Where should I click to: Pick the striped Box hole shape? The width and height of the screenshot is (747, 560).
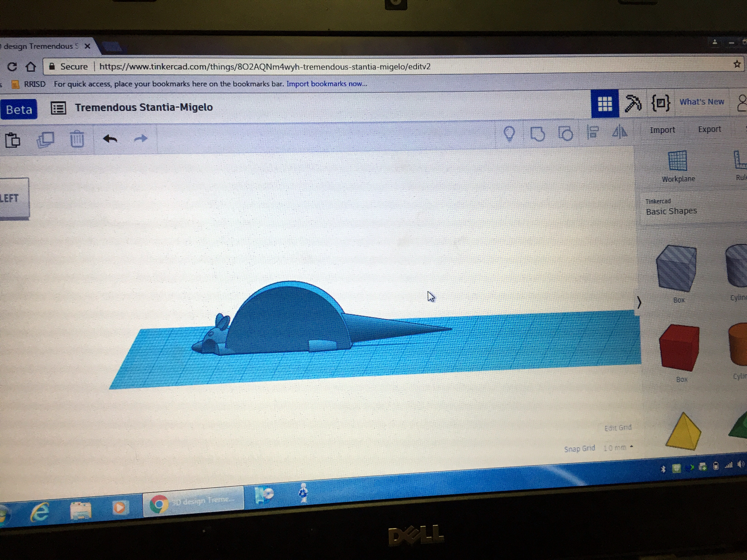(x=677, y=268)
